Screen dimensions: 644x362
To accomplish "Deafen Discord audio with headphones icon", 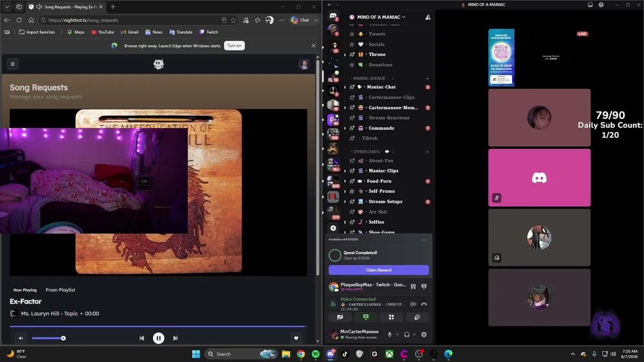I will (x=407, y=335).
